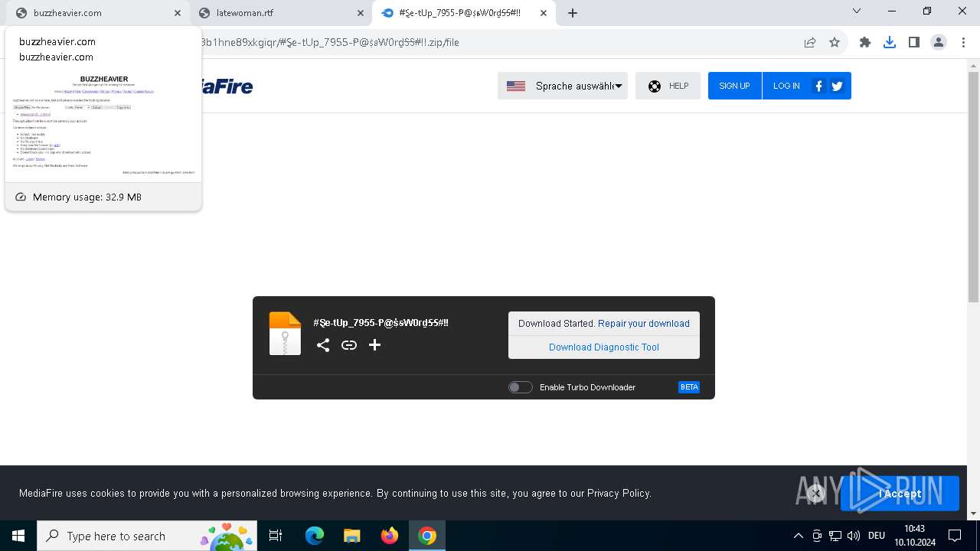
Task: Switch DEU keyboard language indicator
Action: (x=877, y=536)
